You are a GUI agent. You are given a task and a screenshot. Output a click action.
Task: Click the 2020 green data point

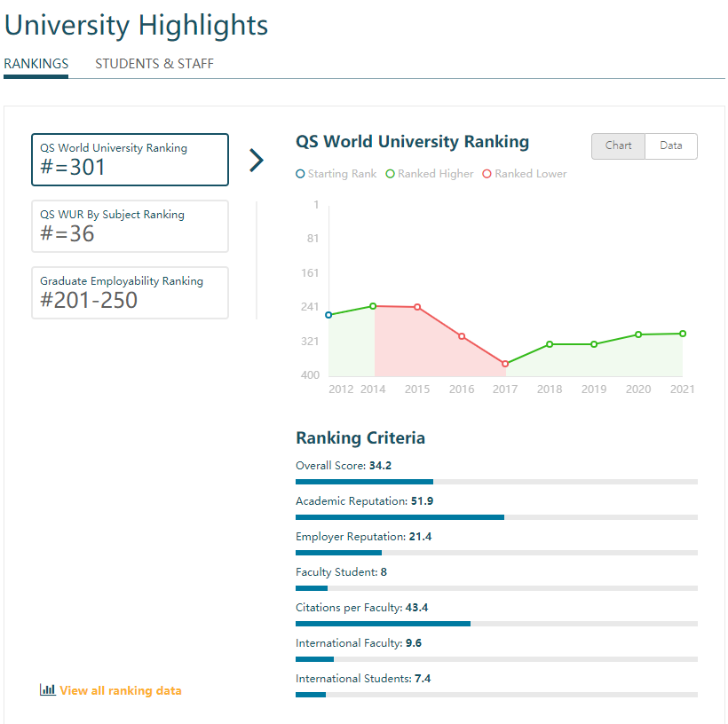coord(638,334)
